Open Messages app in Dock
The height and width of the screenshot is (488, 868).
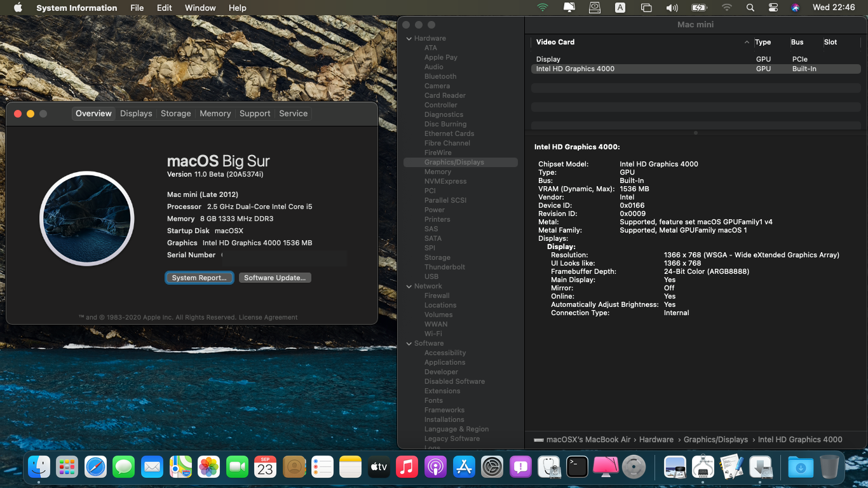pos(124,468)
